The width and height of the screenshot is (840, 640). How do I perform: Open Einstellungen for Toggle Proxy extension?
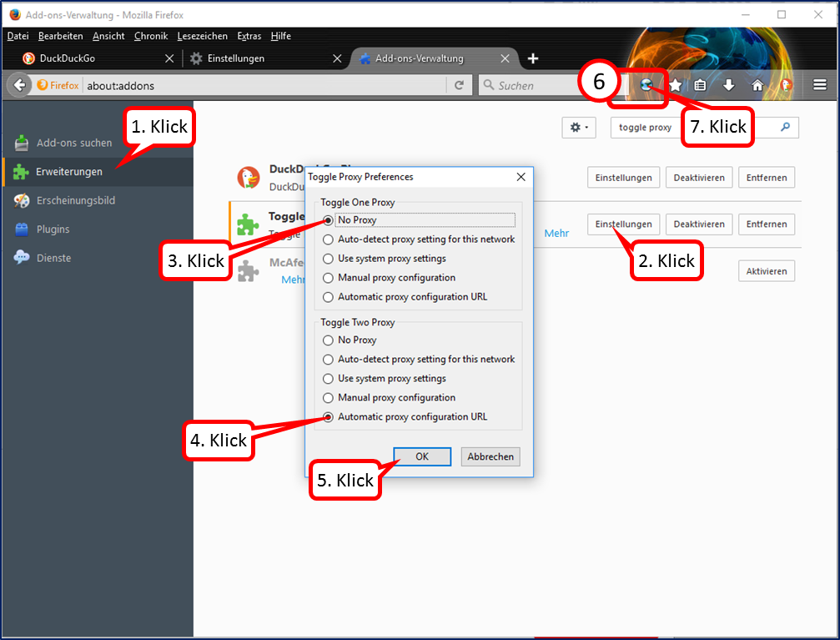[624, 224]
